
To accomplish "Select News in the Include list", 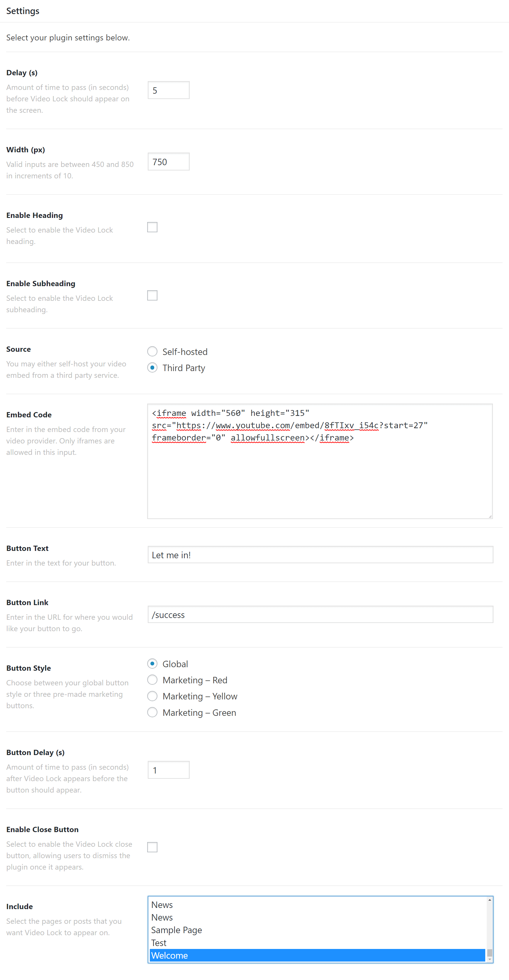I will point(162,905).
